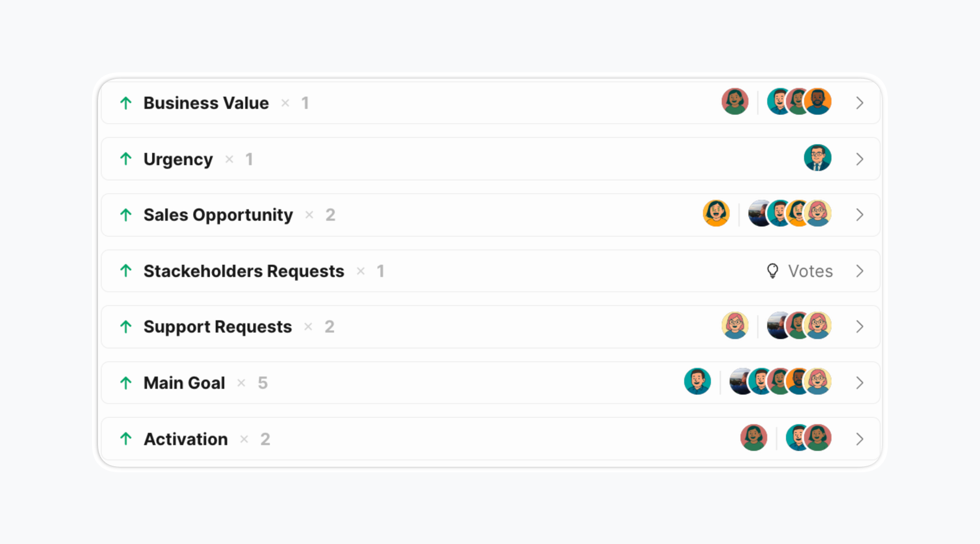Open the Activation row chevron
The image size is (980, 544).
tap(859, 439)
